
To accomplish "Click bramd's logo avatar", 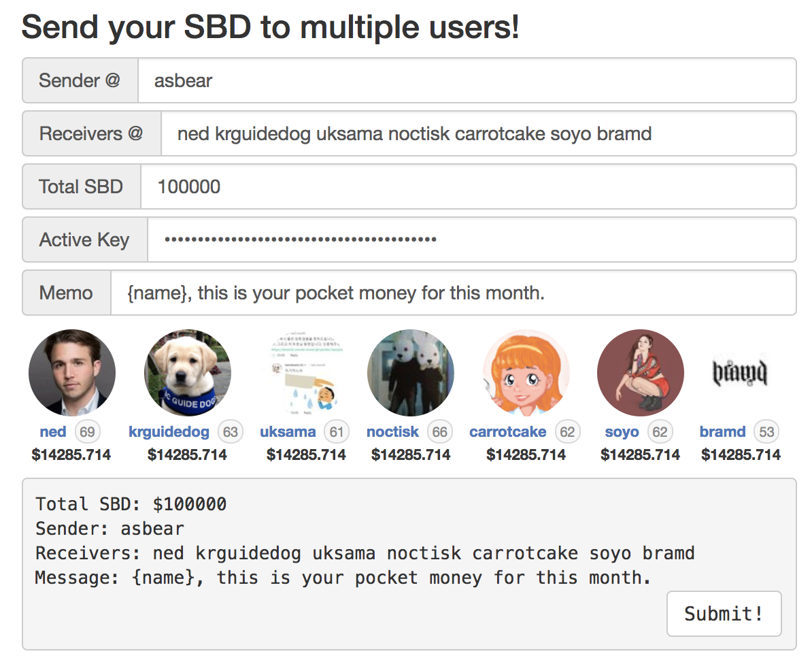I will pyautogui.click(x=740, y=372).
